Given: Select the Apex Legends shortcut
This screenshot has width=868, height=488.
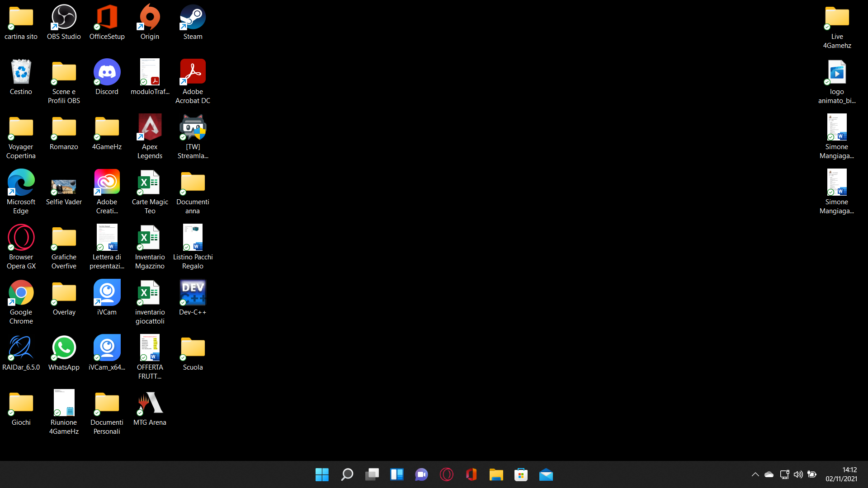Looking at the screenshot, I should click(150, 137).
